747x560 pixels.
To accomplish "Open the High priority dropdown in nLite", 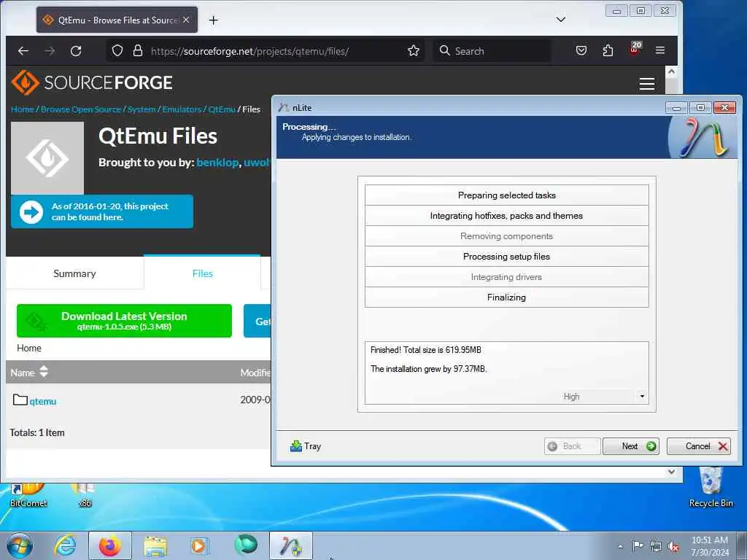I will coord(642,396).
